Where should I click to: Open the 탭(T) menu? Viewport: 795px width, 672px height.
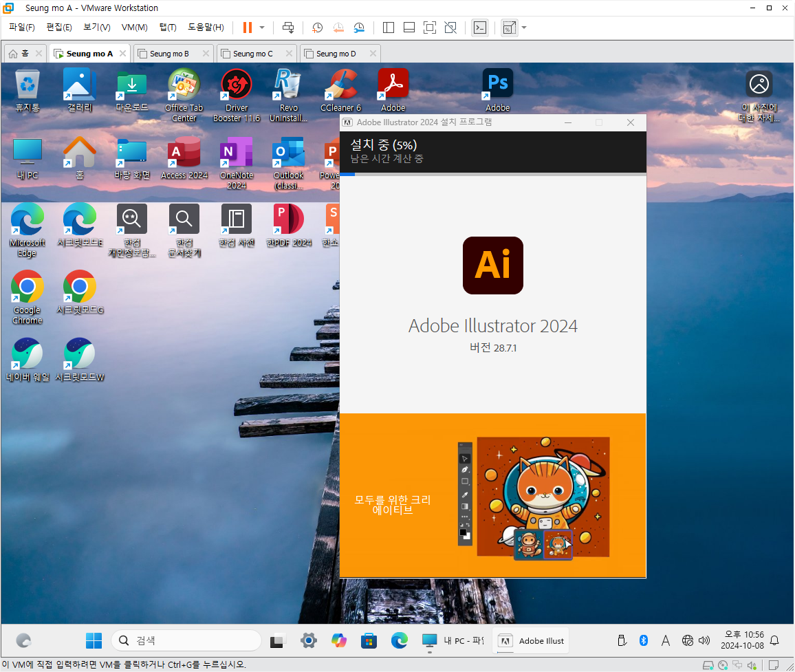point(168,28)
